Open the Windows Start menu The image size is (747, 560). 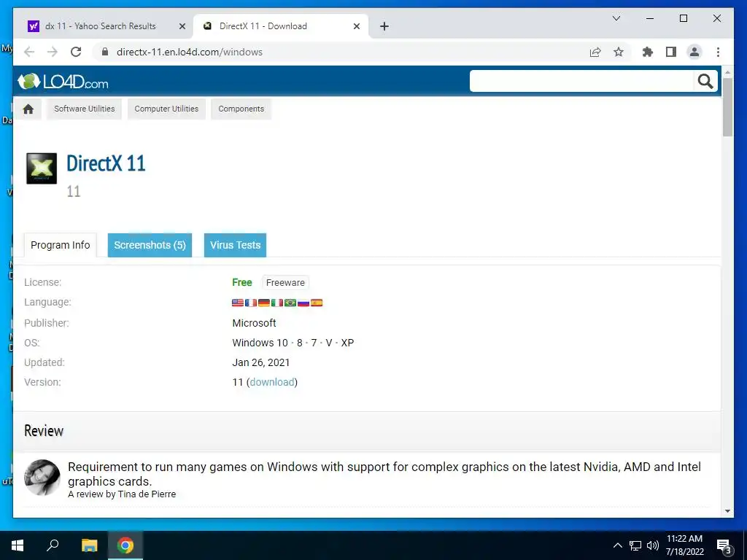click(x=18, y=545)
